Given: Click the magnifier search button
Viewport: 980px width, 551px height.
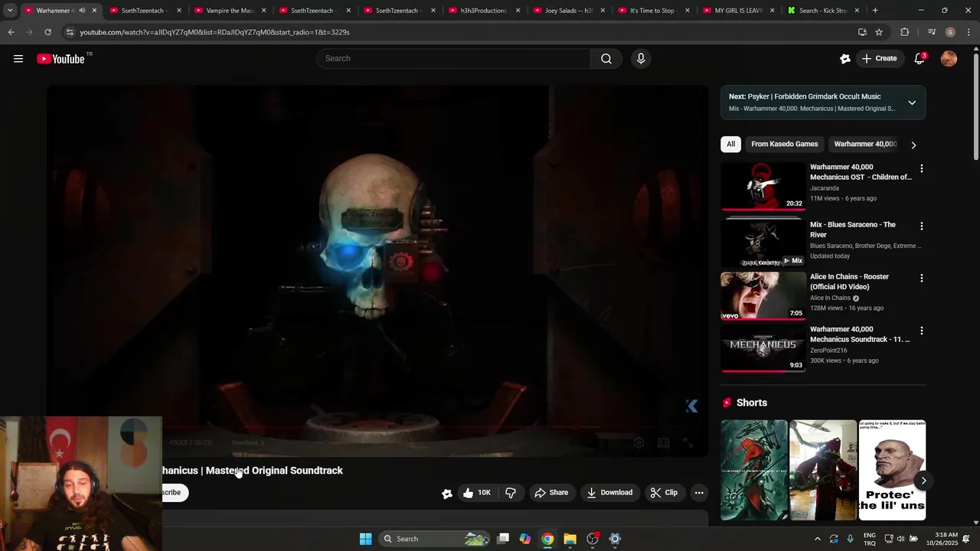Looking at the screenshot, I should tap(606, 59).
